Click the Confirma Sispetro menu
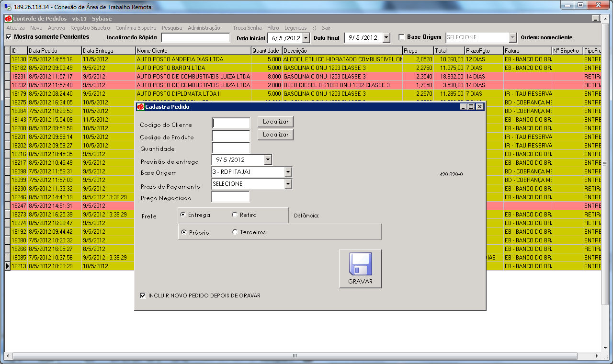This screenshot has height=364, width=613. (x=136, y=28)
